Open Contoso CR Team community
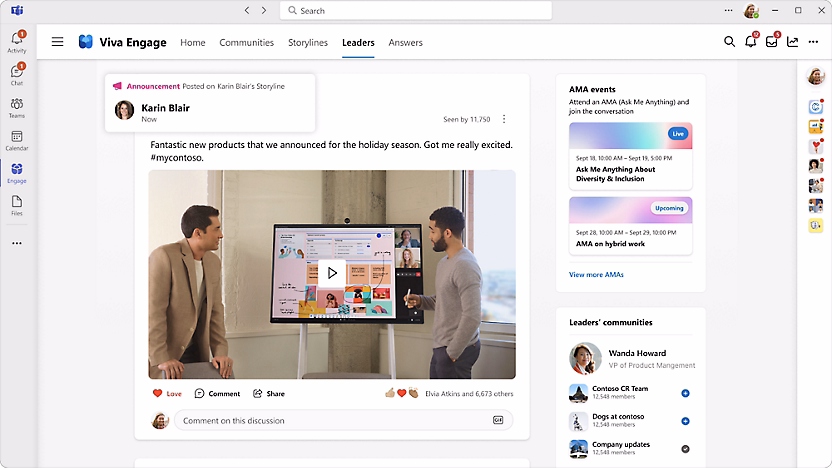The height and width of the screenshot is (468, 832). [x=620, y=389]
